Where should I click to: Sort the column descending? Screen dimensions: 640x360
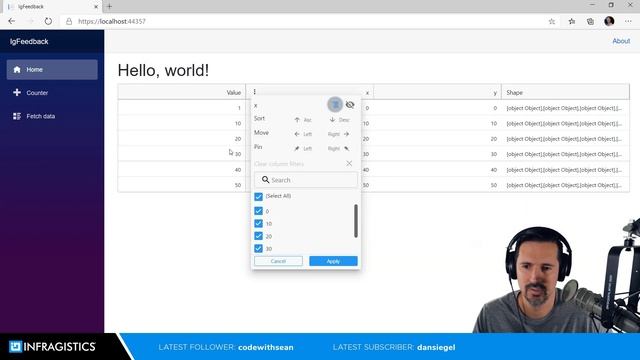(x=340, y=120)
